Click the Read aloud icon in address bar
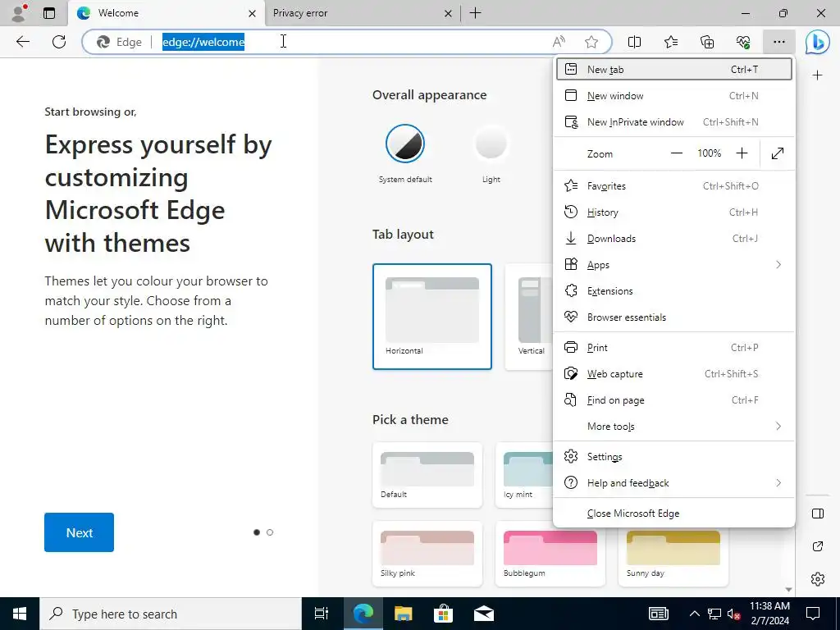The image size is (840, 630). [559, 42]
